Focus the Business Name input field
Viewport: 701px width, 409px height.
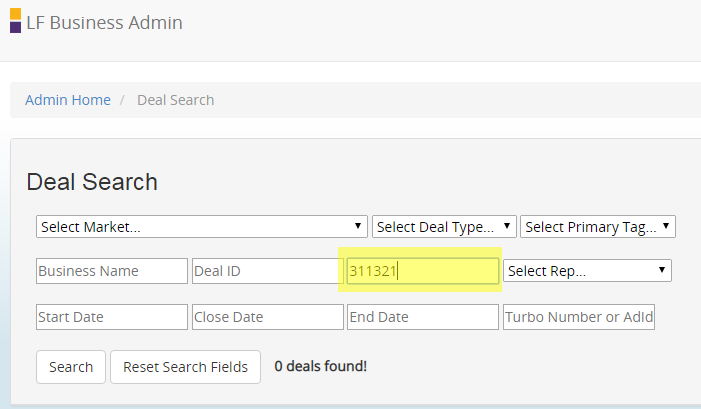tap(112, 271)
